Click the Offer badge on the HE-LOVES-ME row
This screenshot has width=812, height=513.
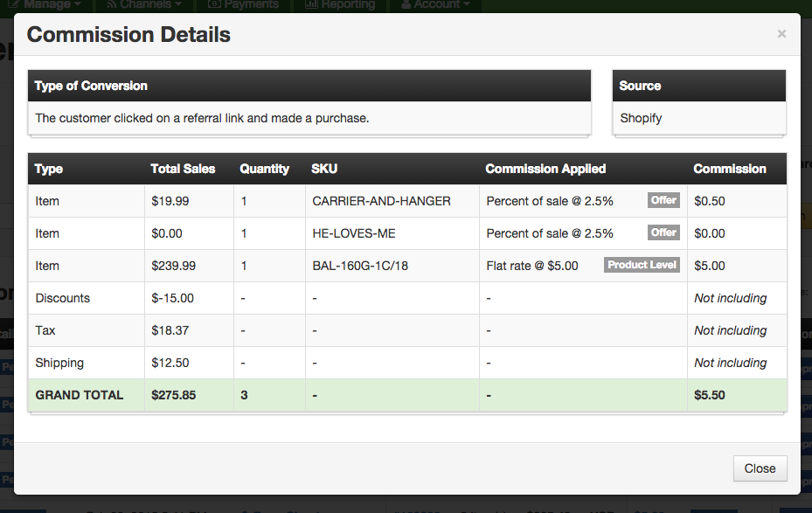pyautogui.click(x=663, y=232)
